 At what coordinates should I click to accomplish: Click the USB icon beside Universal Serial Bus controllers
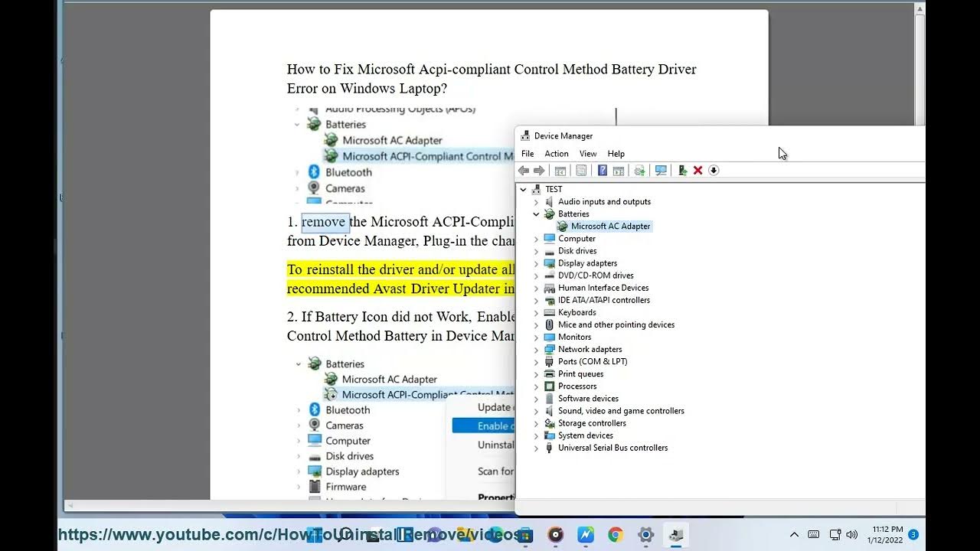pos(549,448)
